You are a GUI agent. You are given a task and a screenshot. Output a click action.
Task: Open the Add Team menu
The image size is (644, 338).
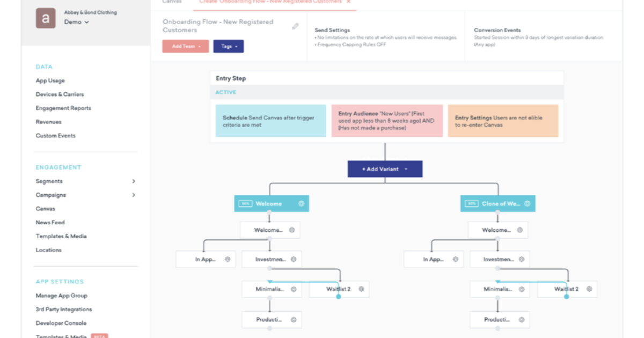[x=185, y=46]
